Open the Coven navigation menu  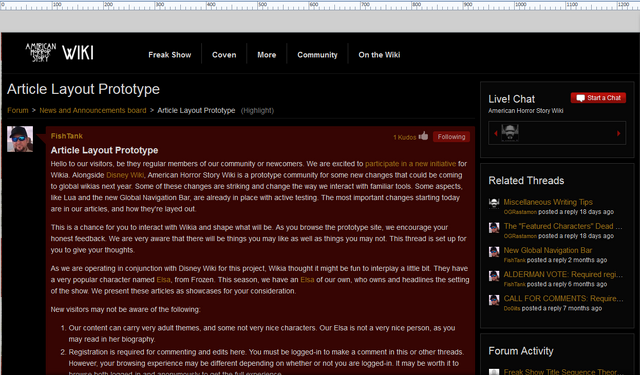click(224, 55)
